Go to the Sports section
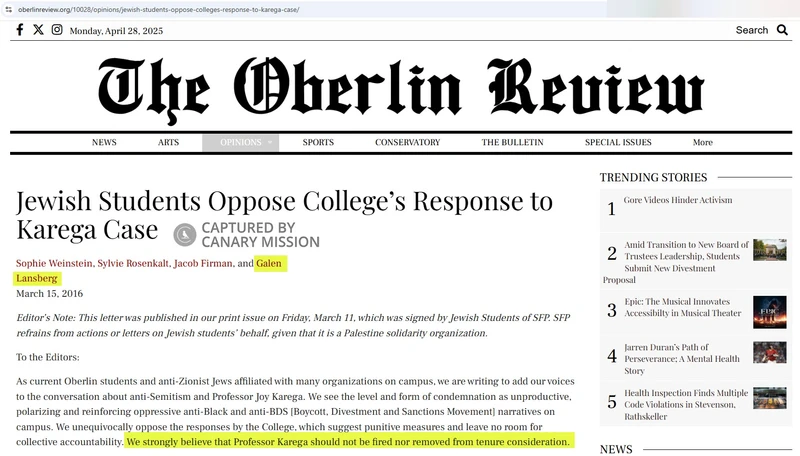Image resolution: width=800 pixels, height=456 pixels. click(x=318, y=143)
